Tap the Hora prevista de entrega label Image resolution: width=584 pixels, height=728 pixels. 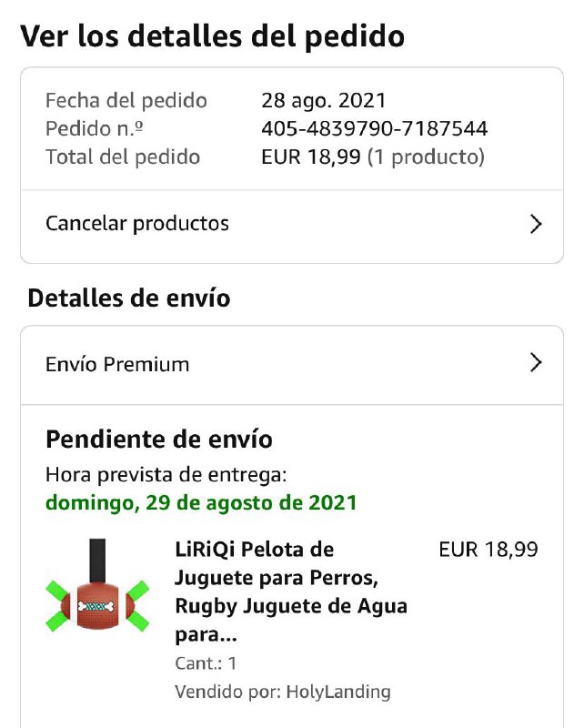166,475
